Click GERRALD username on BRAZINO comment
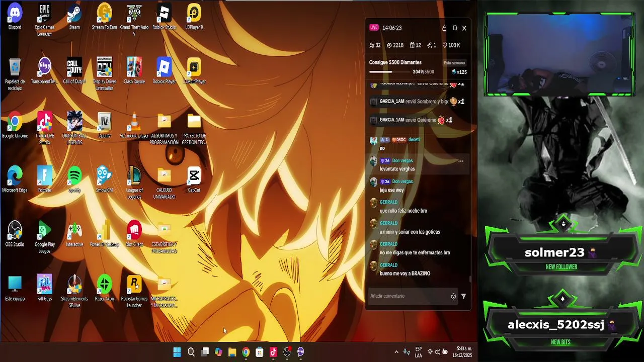This screenshot has width=644, height=362. [388, 265]
